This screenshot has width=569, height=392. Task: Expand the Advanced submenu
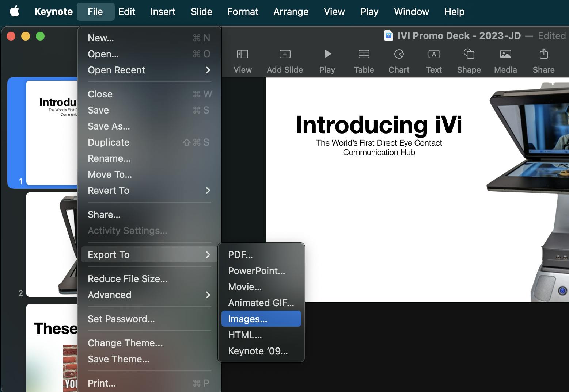(x=149, y=295)
